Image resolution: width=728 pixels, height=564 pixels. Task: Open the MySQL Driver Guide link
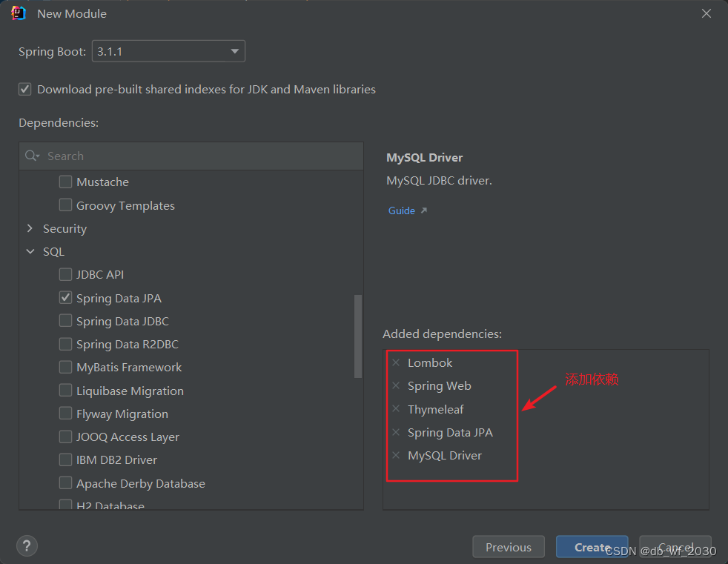tap(402, 210)
